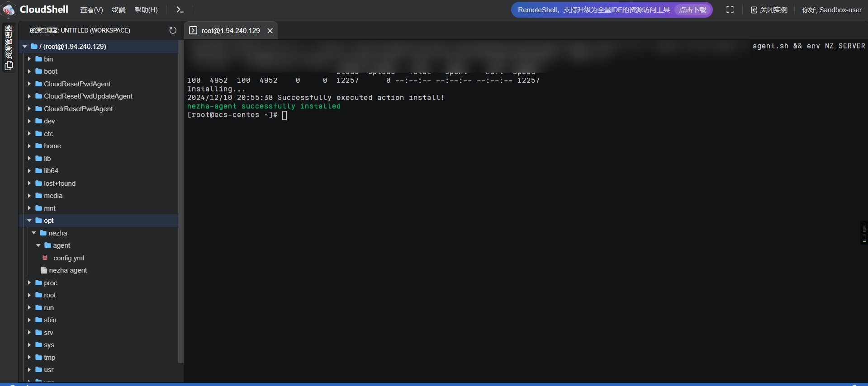Click 'nezha-agent successfully installed' terminal line
Viewport: 868px width, 386px height.
(264, 106)
